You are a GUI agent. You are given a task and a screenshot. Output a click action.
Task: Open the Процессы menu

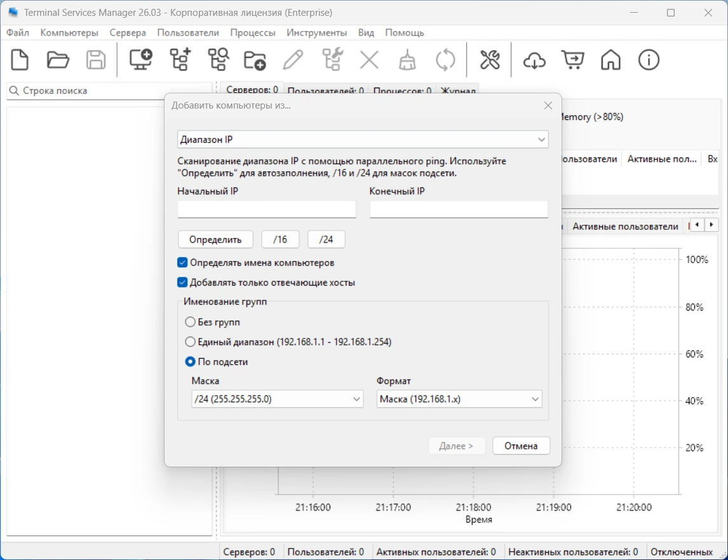point(253,32)
